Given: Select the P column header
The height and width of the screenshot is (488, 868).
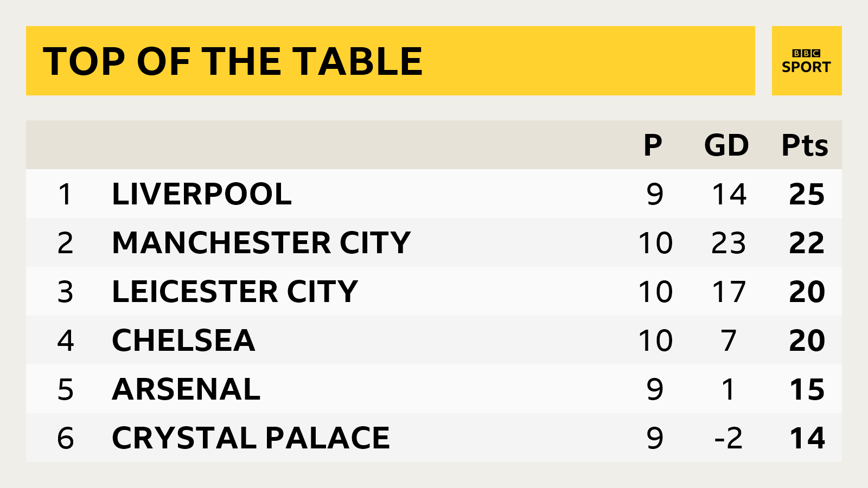Looking at the screenshot, I should pyautogui.click(x=653, y=145).
